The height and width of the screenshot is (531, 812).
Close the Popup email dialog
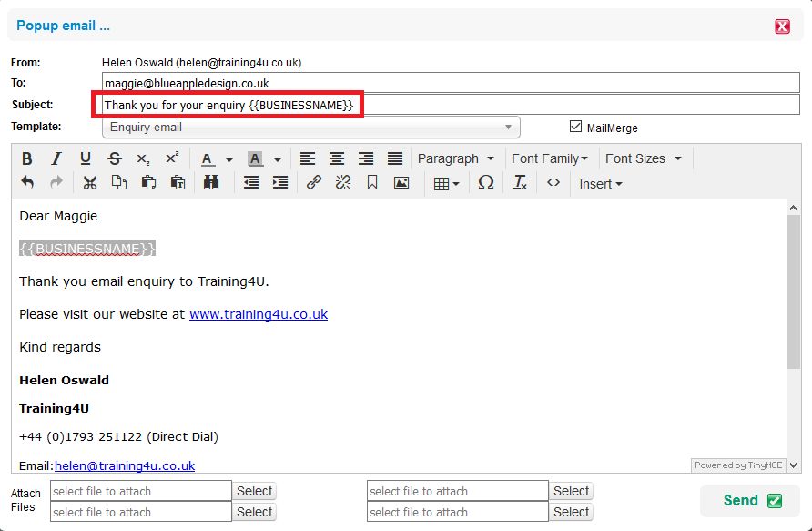click(x=782, y=26)
